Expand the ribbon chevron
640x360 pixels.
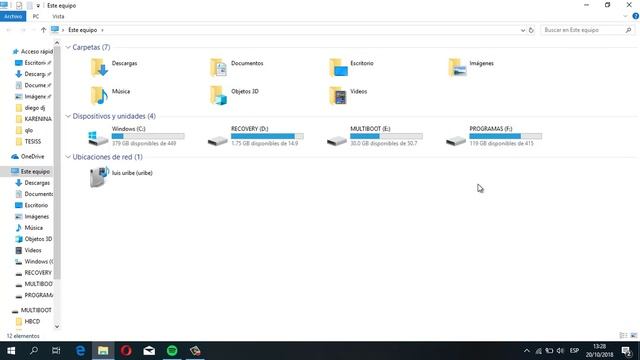[x=625, y=16]
